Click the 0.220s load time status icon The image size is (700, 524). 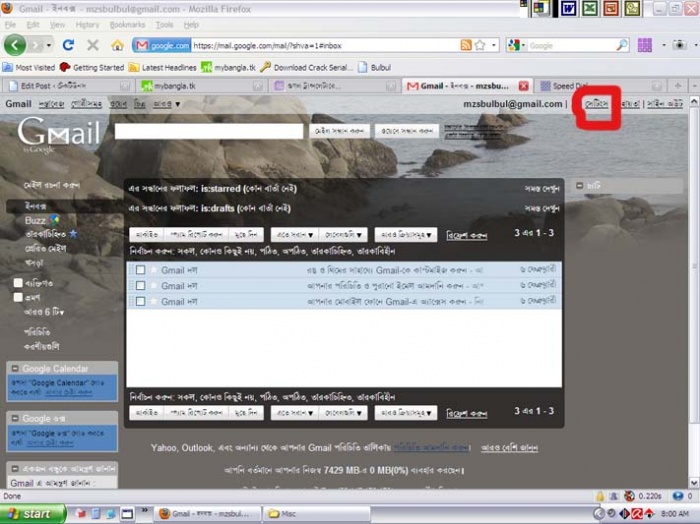(x=643, y=496)
